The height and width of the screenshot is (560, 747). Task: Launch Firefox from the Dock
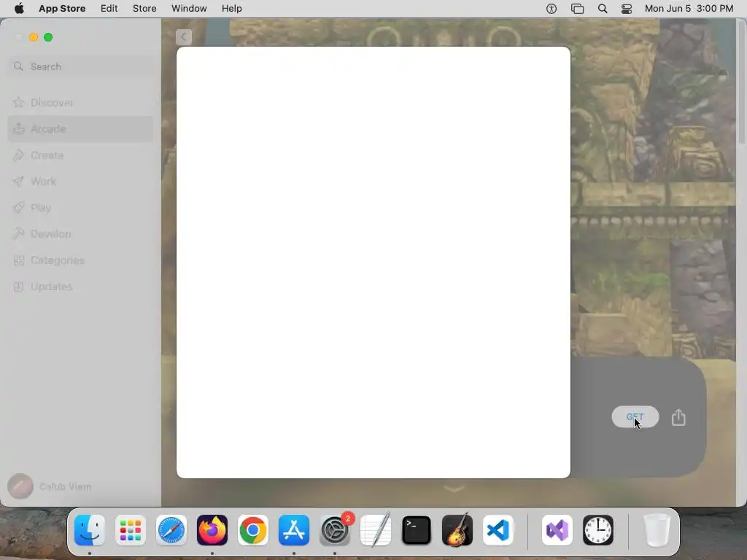tap(212, 530)
